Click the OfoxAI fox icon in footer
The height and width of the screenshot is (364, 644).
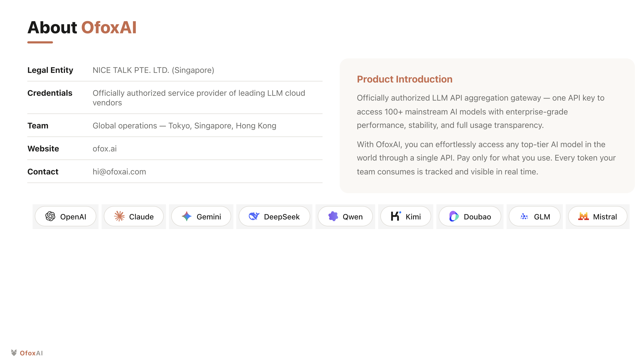click(14, 353)
